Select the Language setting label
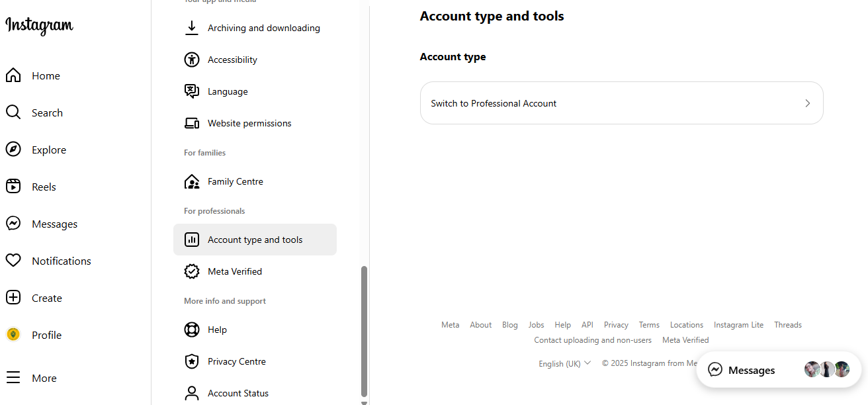 228,91
